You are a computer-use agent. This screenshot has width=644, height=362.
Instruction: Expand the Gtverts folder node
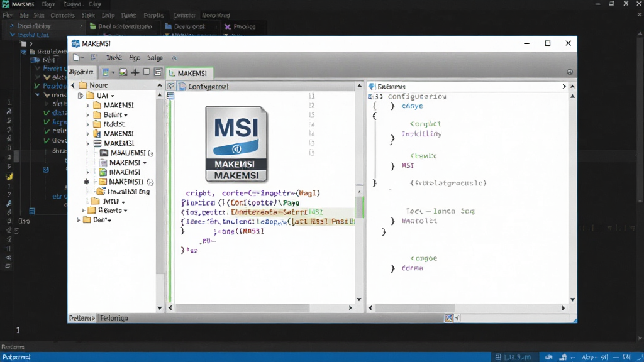pos(84,211)
